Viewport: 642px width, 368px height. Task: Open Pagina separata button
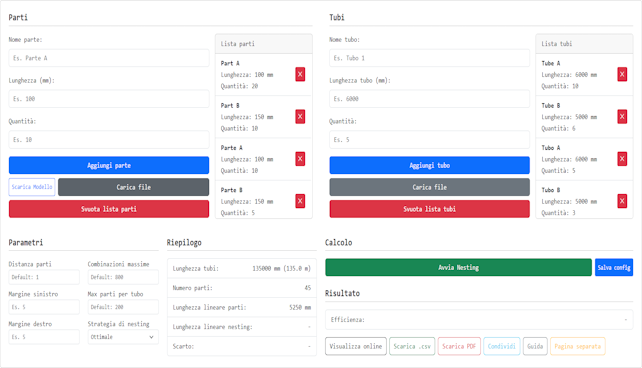click(x=578, y=346)
